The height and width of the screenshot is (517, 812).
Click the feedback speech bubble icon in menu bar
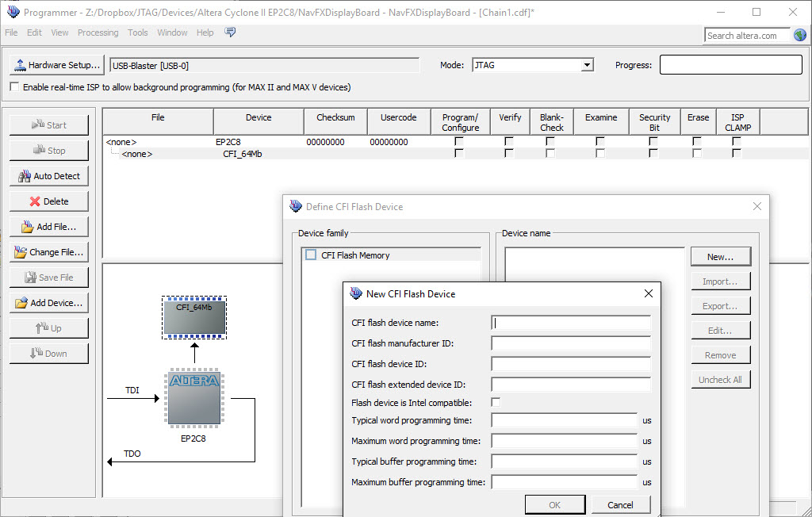pos(230,33)
